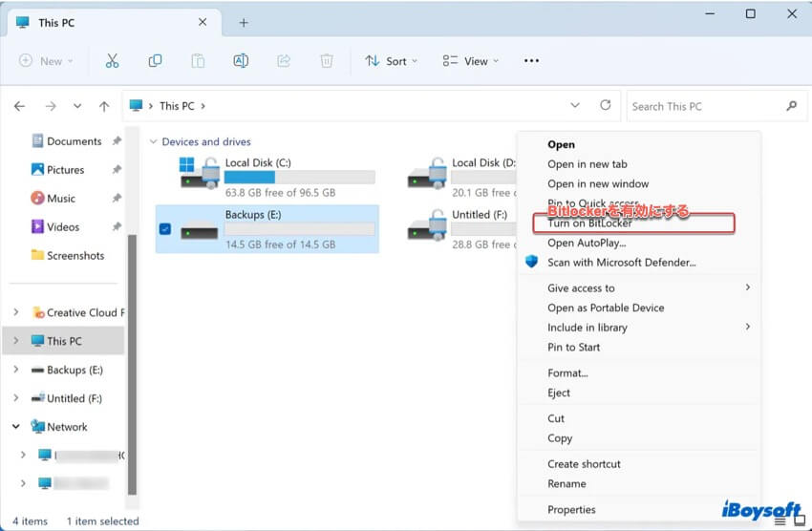Choose Create shortcut
Viewport: 812px width, 531px height.
coord(584,464)
